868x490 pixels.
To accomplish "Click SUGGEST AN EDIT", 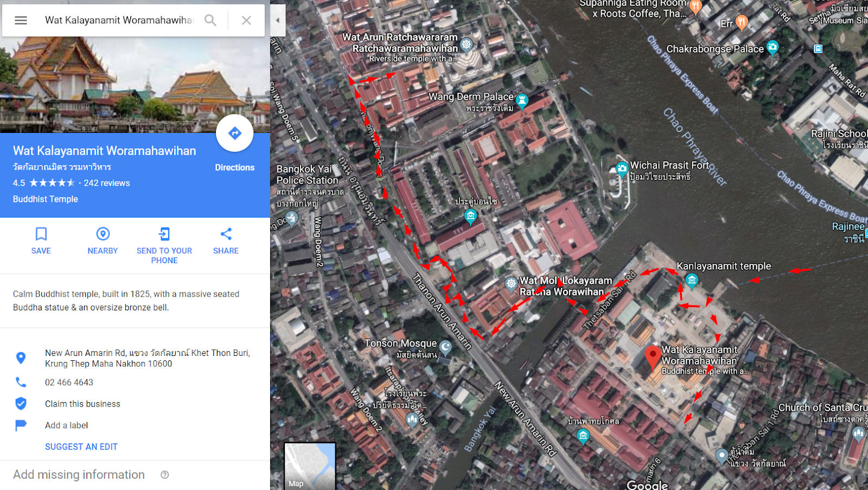I will pyautogui.click(x=81, y=447).
